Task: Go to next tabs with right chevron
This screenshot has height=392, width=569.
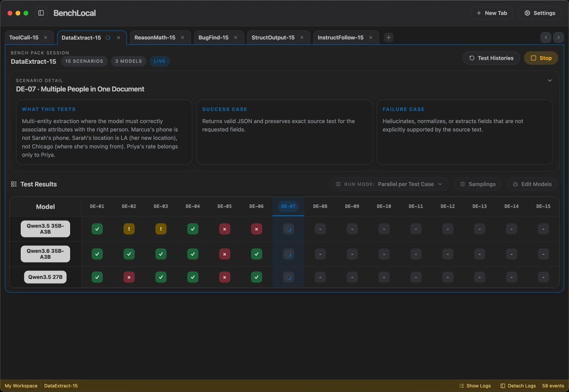Action: [x=559, y=37]
